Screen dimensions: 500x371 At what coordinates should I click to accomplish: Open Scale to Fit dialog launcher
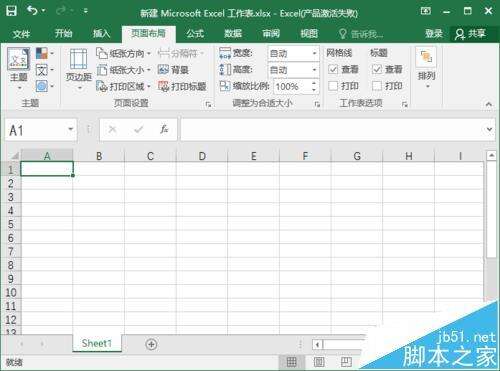click(x=317, y=104)
